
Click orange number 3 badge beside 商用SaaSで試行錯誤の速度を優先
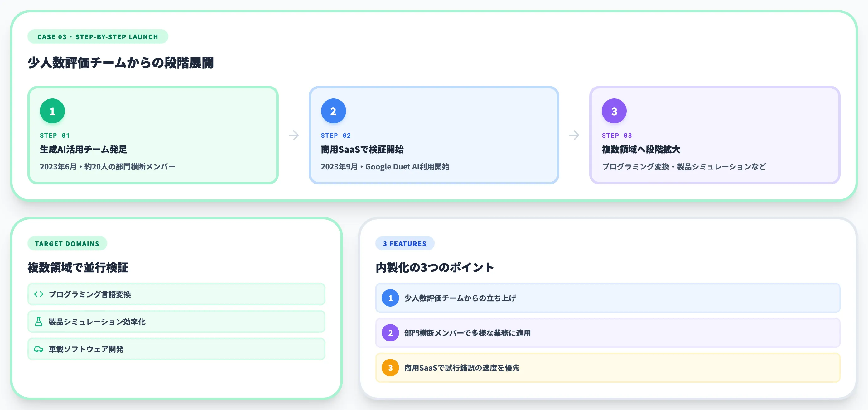[x=390, y=368]
